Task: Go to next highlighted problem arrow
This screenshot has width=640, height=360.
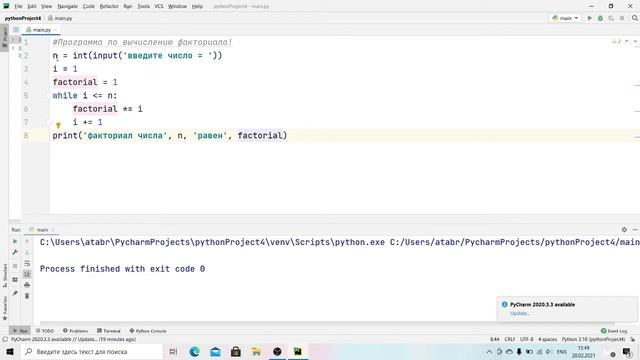Action: click(635, 42)
